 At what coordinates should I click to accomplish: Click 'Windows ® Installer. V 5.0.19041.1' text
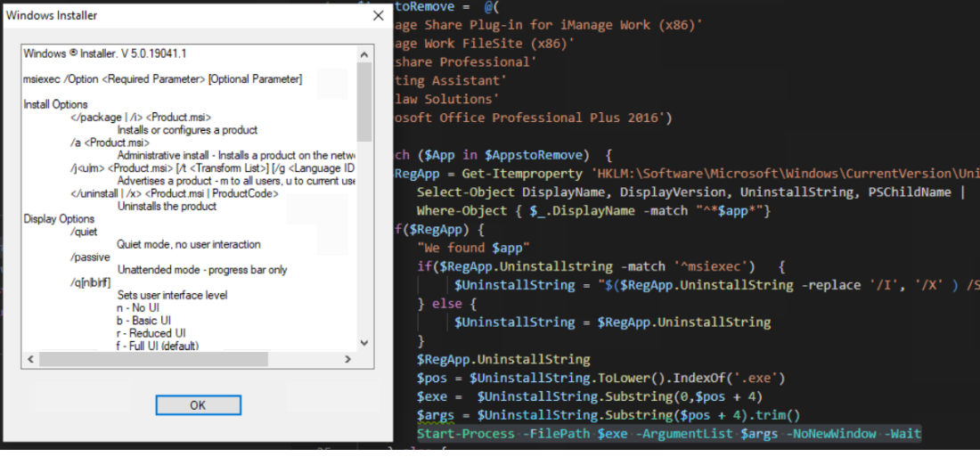(x=105, y=53)
